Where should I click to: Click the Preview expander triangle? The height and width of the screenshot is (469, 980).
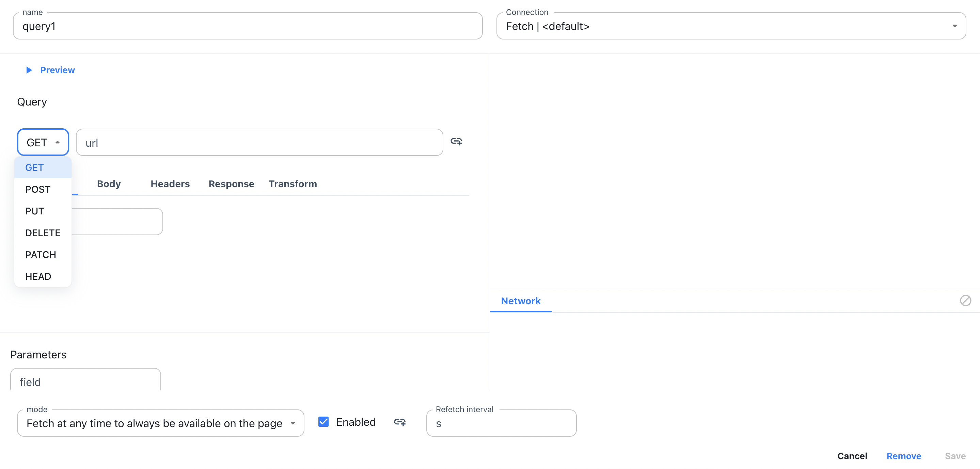click(x=29, y=69)
